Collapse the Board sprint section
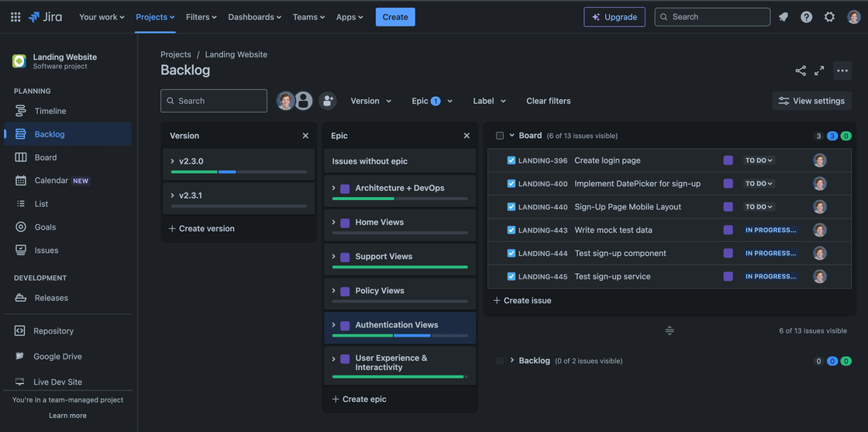 point(512,135)
